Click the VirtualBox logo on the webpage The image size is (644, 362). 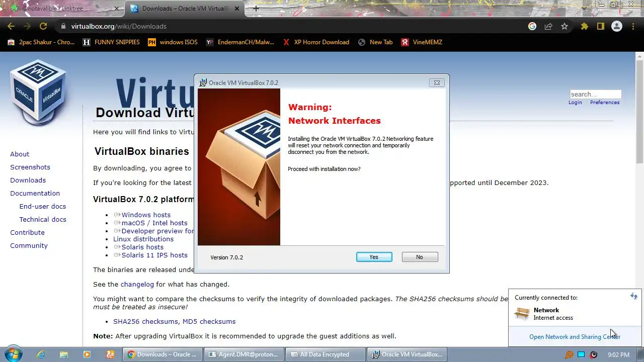[38, 92]
